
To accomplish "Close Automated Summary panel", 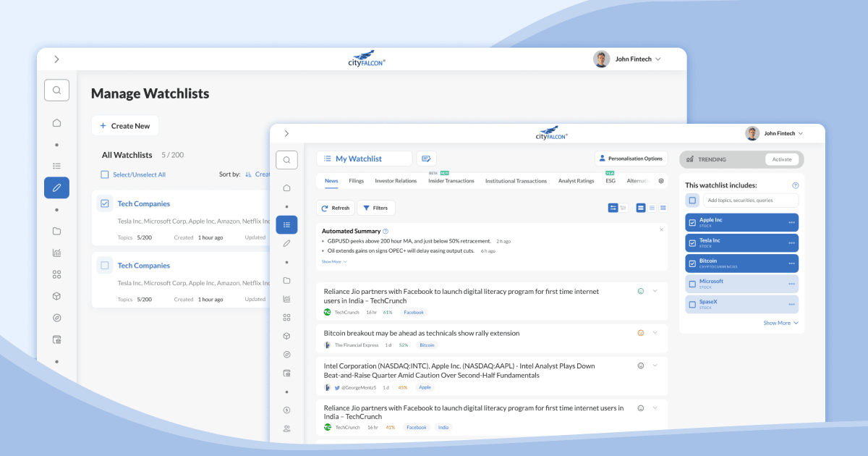I will (661, 229).
